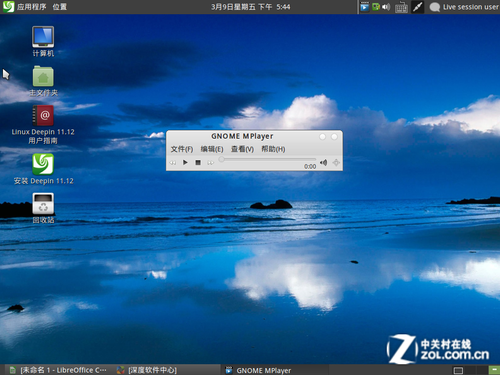Open the volume speaker tray icon
500x375 pixels.
(386, 7)
